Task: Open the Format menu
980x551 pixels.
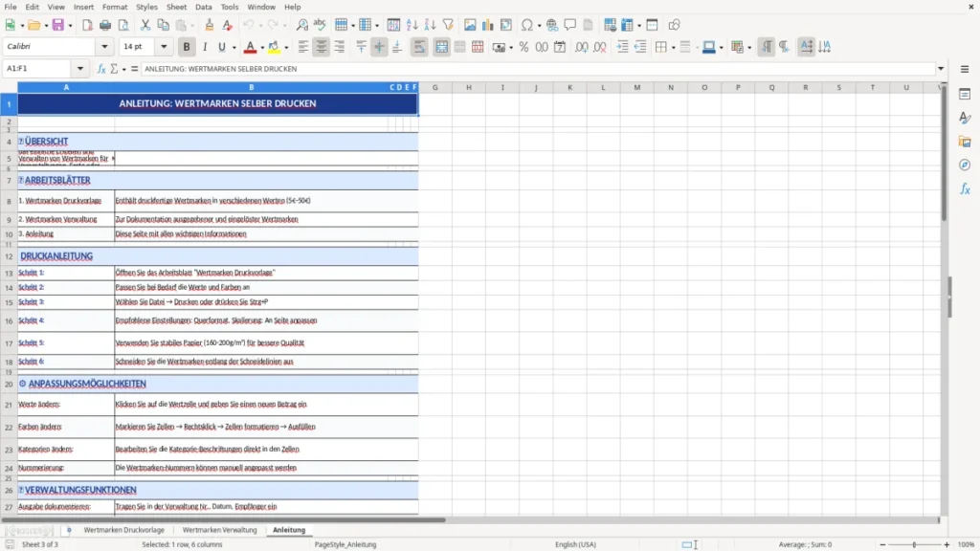Action: 115,7
